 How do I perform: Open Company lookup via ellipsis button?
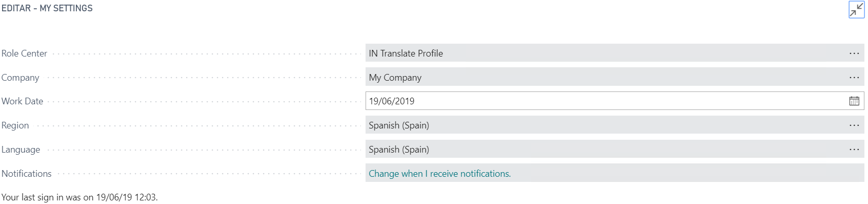point(854,78)
